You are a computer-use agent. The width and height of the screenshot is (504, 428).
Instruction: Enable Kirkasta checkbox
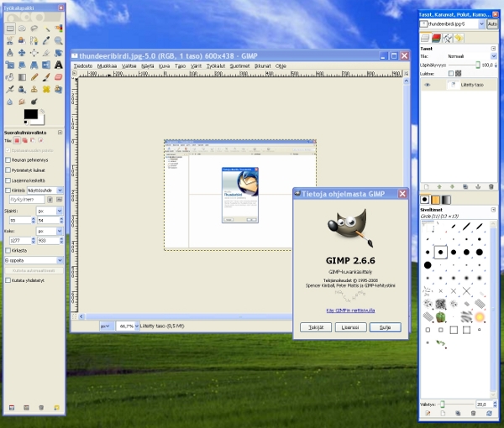pos(8,250)
